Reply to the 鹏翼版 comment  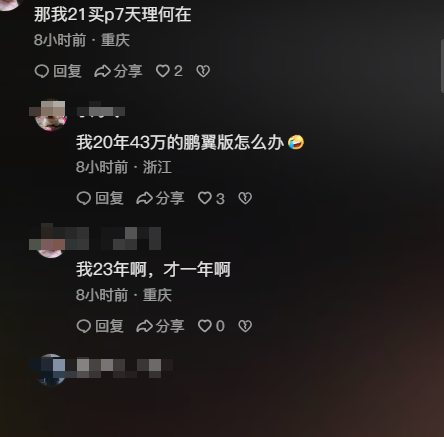(100, 198)
